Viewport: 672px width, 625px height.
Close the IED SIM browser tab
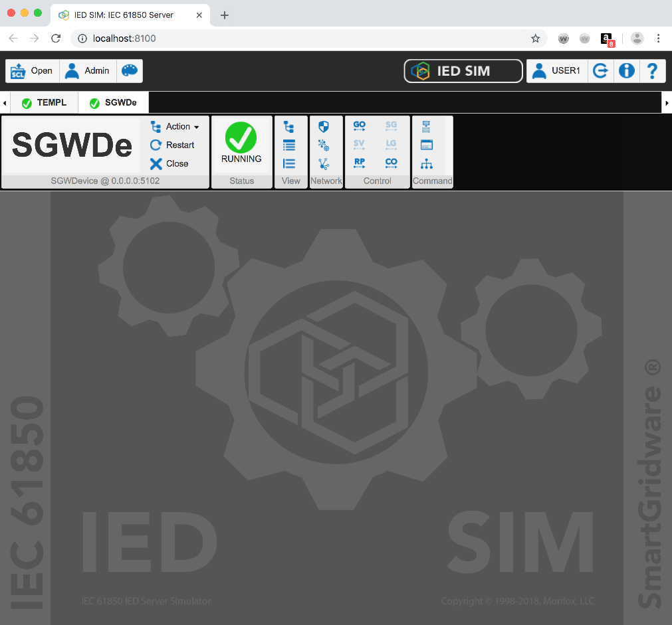coord(199,15)
